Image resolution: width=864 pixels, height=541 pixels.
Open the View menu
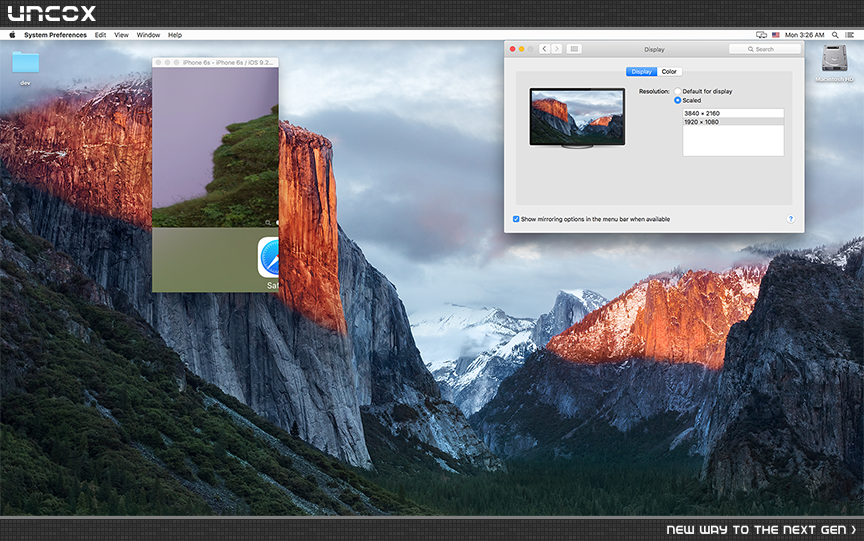tap(121, 35)
